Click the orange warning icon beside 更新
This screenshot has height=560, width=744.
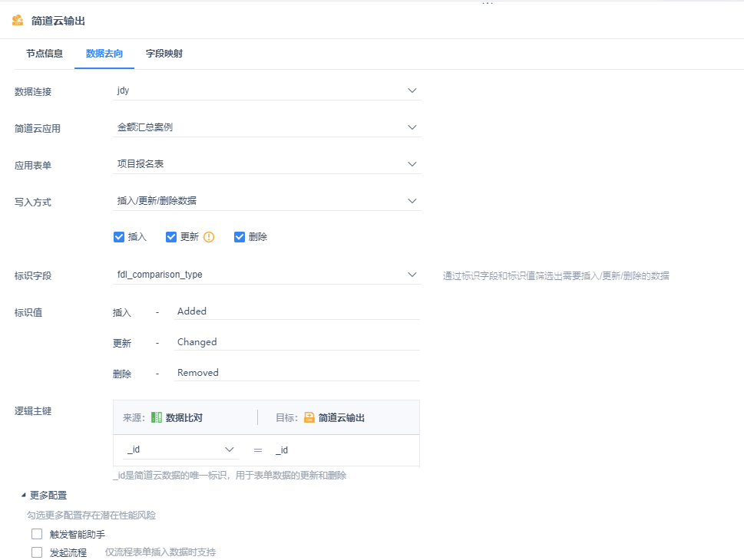[209, 237]
